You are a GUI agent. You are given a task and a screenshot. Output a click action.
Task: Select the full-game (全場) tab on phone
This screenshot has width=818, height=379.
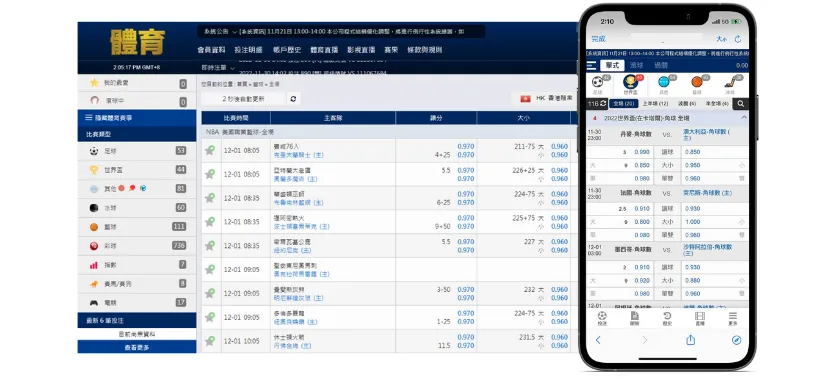pyautogui.click(x=624, y=104)
